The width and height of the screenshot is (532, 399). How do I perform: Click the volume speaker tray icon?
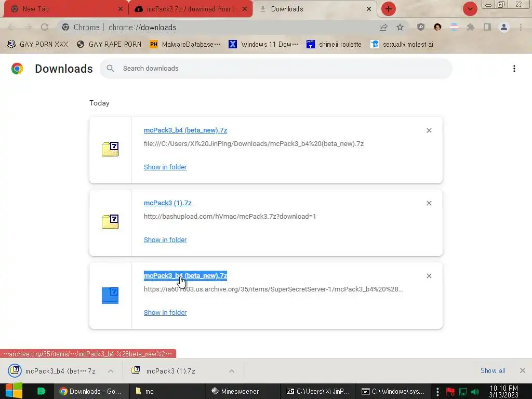pyautogui.click(x=475, y=392)
